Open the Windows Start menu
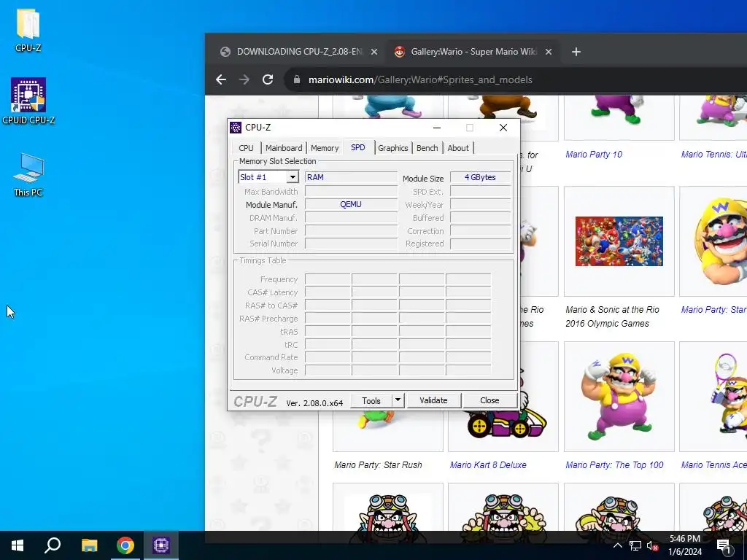Image resolution: width=747 pixels, height=560 pixels. tap(18, 545)
